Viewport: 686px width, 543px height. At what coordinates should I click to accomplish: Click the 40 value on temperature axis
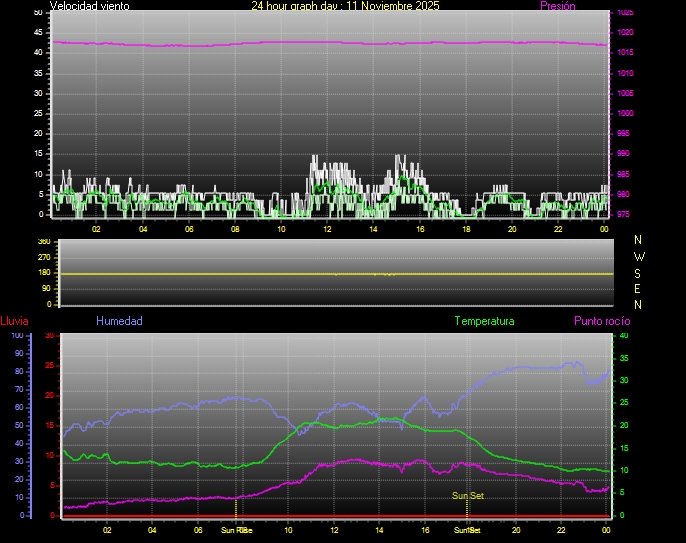625,336
